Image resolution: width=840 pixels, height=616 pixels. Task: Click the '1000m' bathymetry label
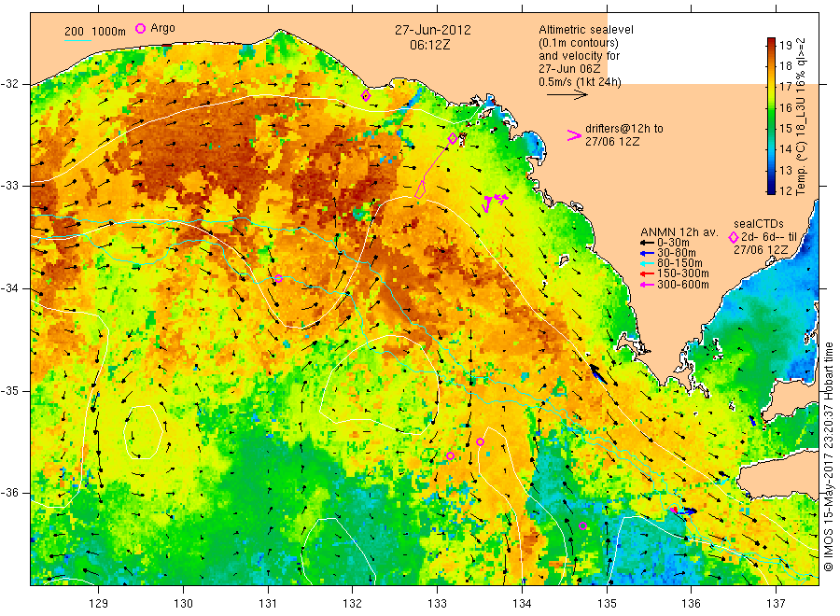(109, 32)
